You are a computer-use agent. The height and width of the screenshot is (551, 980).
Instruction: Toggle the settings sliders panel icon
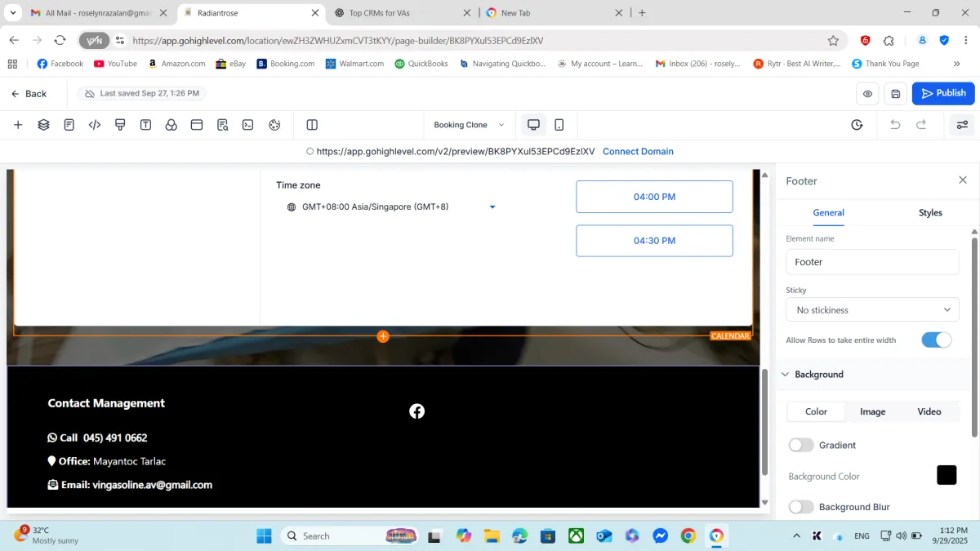click(962, 125)
